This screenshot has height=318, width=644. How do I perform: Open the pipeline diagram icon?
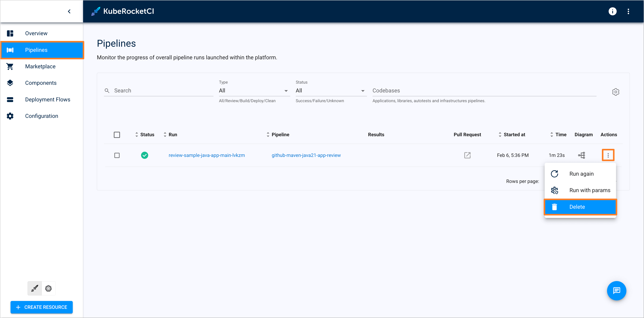click(x=582, y=155)
